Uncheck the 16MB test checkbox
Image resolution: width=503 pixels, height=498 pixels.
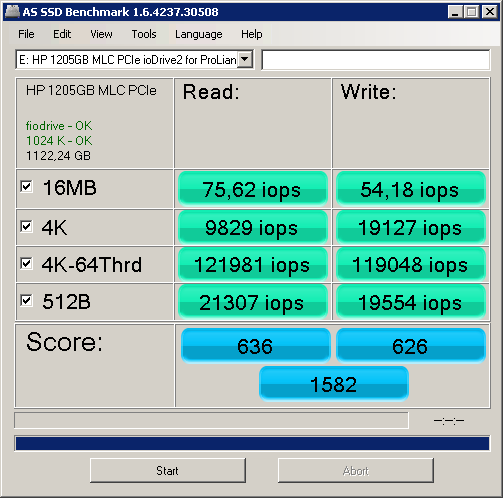[26, 187]
